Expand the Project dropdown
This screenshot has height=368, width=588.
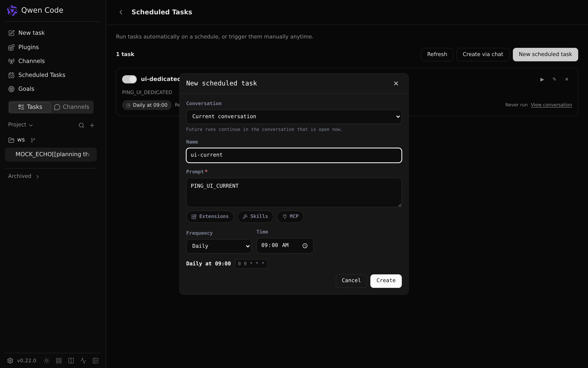pos(20,125)
